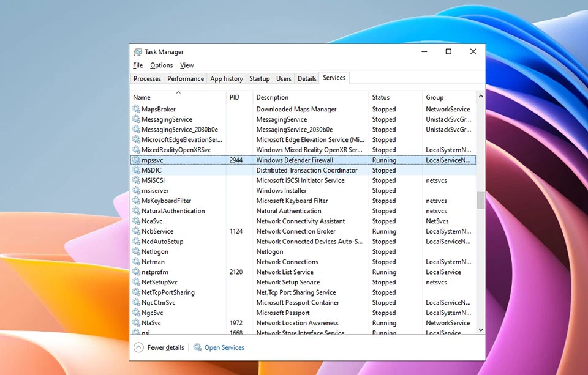Viewport: 588px width, 375px height.
Task: Sort by the Group column header
Action: [x=449, y=97]
